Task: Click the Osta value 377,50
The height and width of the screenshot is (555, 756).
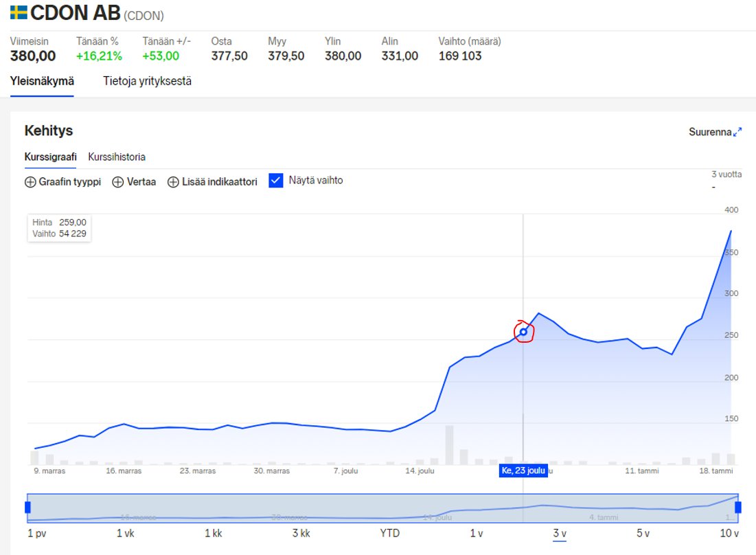Action: [x=229, y=56]
